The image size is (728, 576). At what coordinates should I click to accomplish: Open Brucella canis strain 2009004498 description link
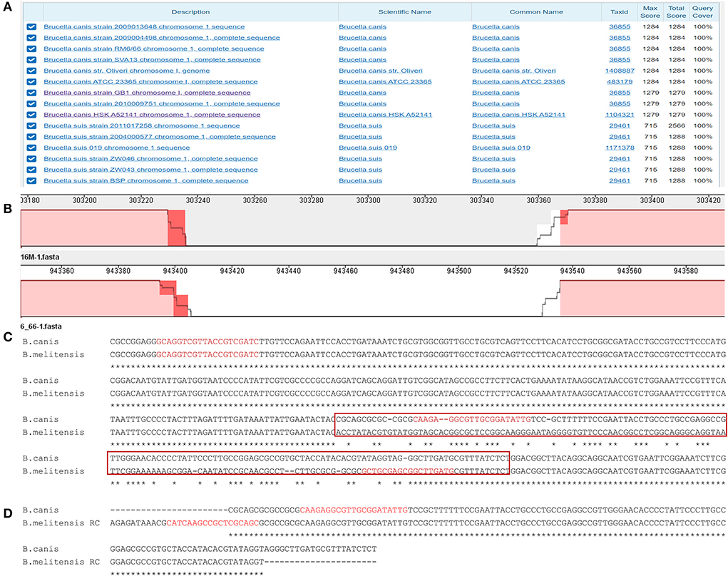pos(162,38)
